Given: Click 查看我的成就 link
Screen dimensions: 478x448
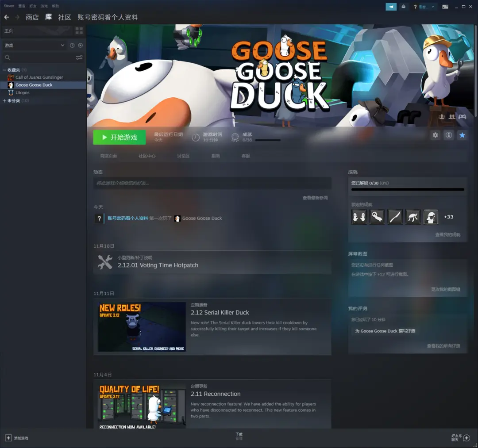Looking at the screenshot, I should click(448, 235).
